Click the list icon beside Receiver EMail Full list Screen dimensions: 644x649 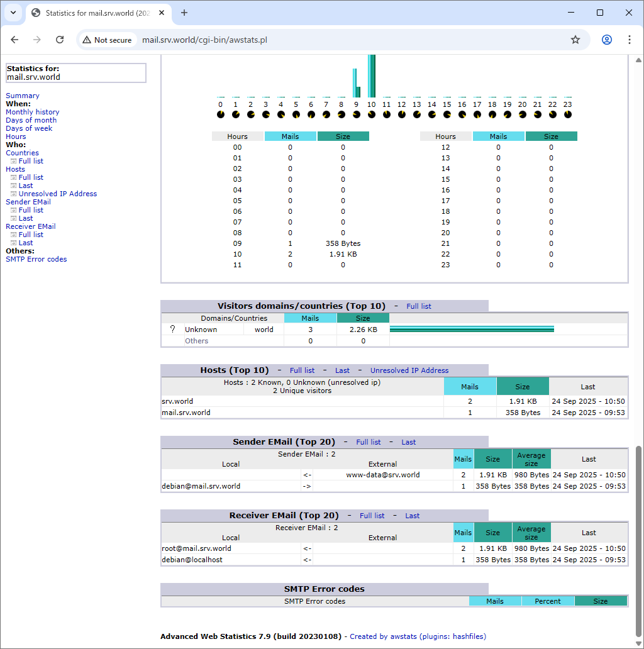13,235
